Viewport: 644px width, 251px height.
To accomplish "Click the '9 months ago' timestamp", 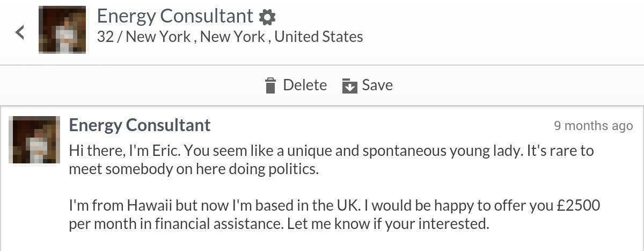I will [594, 126].
